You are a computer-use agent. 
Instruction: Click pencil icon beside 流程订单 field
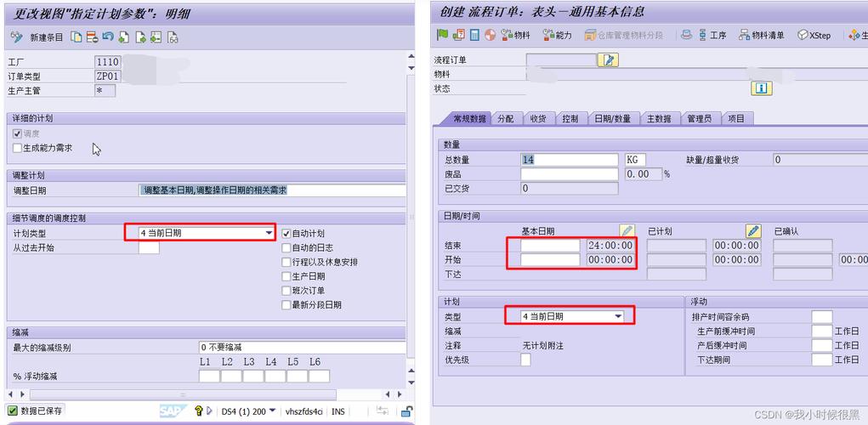(609, 59)
